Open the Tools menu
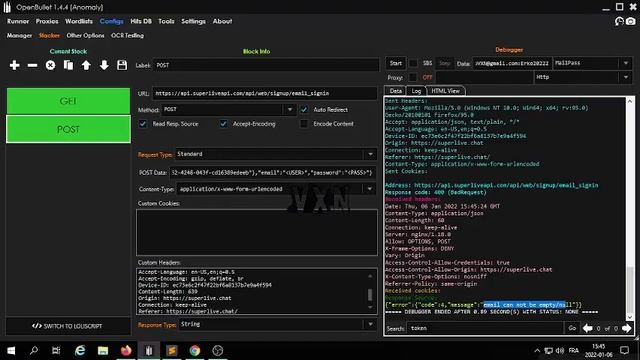The height and width of the screenshot is (360, 640). click(166, 21)
